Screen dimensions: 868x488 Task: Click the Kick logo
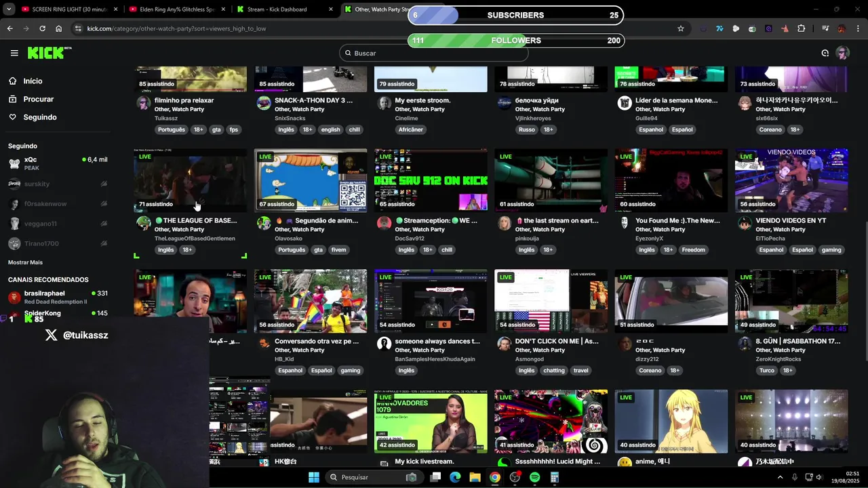50,53
